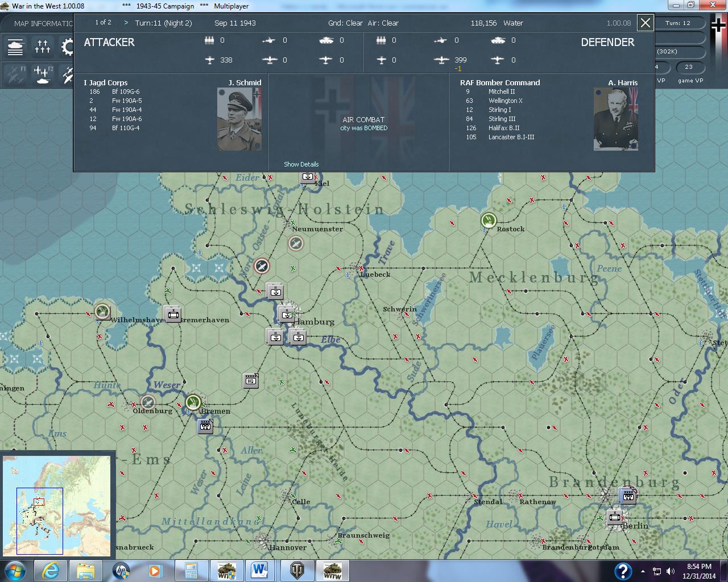728x582 pixels.
Task: Click the I Jagd Corps attacker name
Action: pyautogui.click(x=106, y=82)
